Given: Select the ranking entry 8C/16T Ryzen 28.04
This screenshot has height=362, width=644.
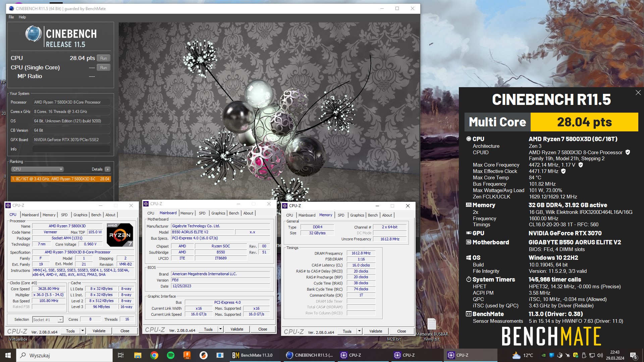Looking at the screenshot, I should [x=61, y=179].
